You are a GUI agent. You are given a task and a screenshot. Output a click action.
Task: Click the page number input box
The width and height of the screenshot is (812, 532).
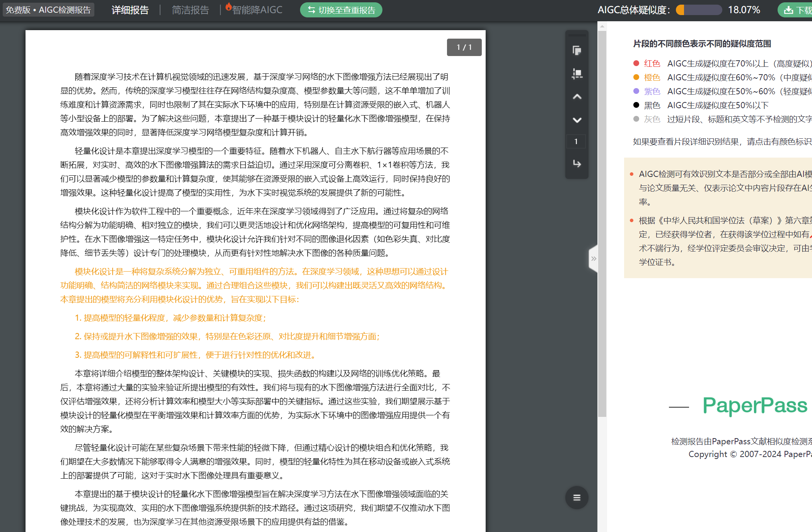point(576,141)
